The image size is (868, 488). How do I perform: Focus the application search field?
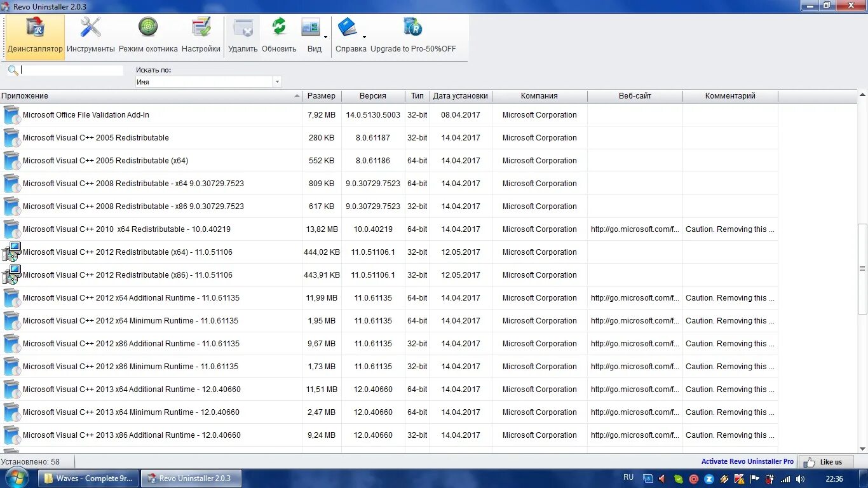pyautogui.click(x=72, y=70)
